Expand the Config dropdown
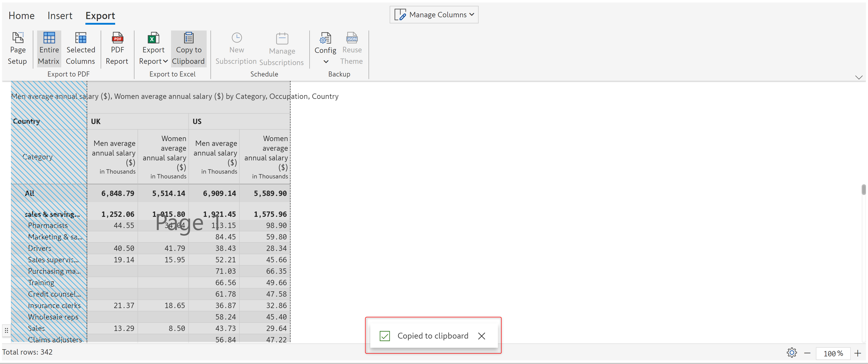868x364 pixels. (325, 61)
